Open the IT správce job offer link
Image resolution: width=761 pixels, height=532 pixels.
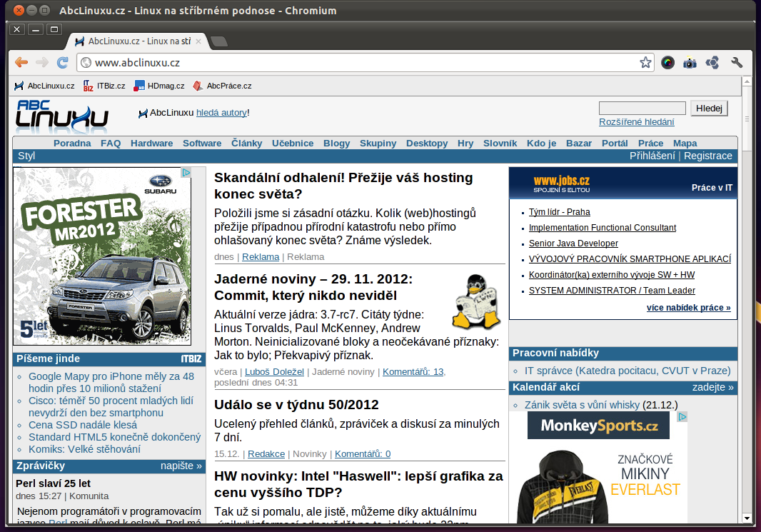pos(628,371)
